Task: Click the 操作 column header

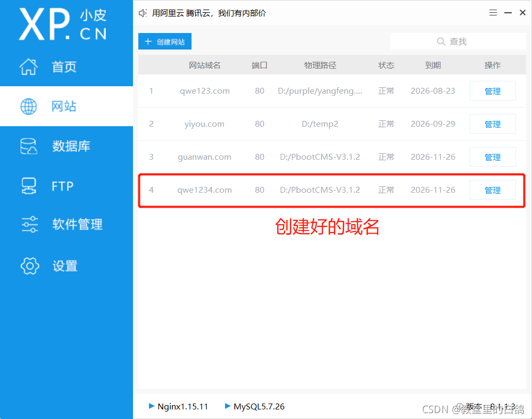Action: 493,65
